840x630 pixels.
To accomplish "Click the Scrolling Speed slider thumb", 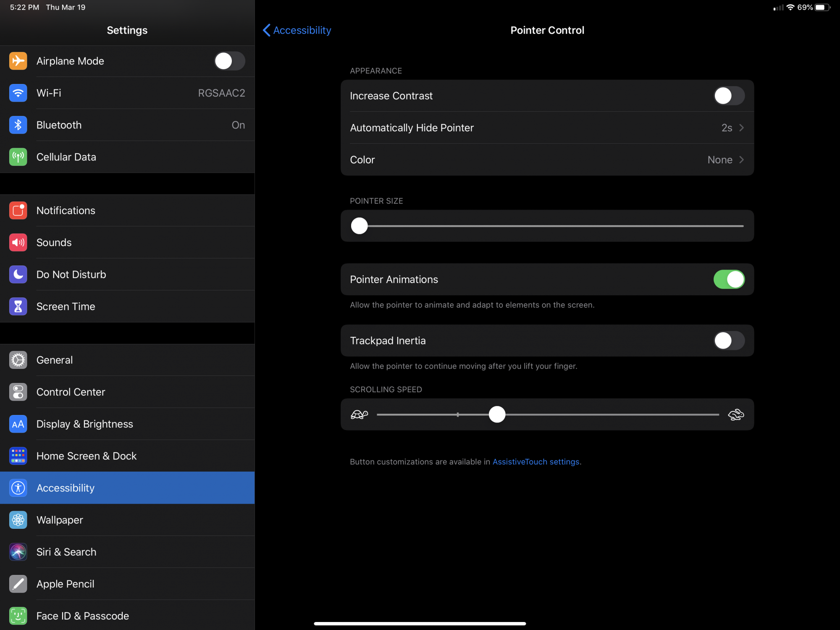I will point(497,414).
